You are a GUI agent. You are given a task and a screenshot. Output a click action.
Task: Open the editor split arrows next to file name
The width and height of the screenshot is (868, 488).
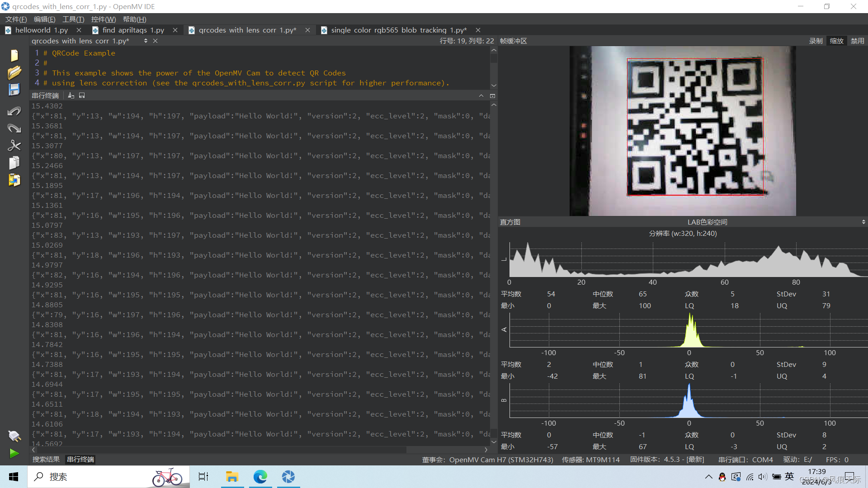point(146,41)
